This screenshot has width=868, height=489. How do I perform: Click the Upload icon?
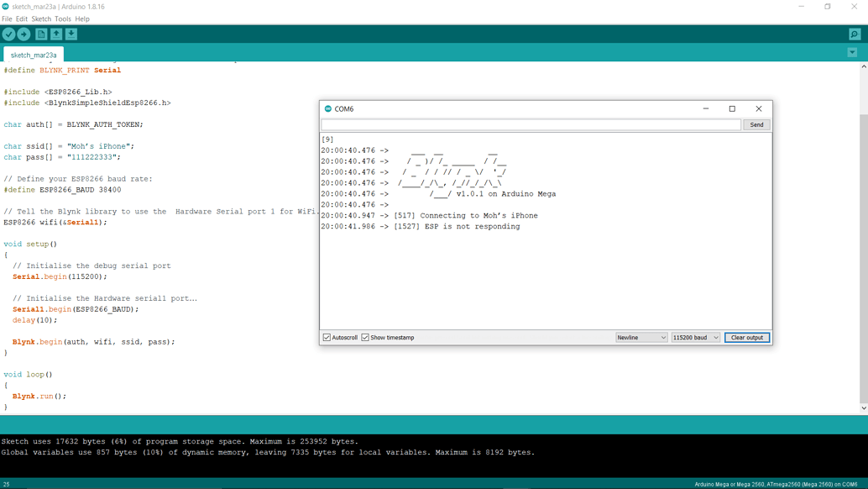click(25, 34)
